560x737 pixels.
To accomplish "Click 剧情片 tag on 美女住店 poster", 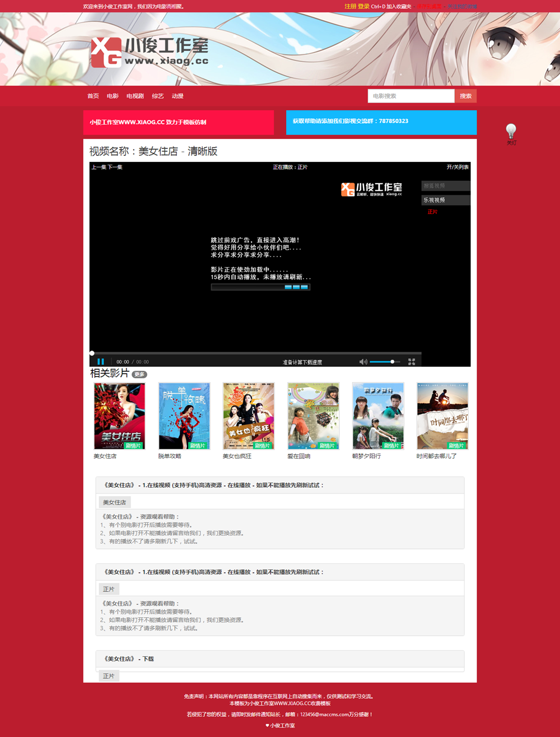I will click(x=133, y=445).
